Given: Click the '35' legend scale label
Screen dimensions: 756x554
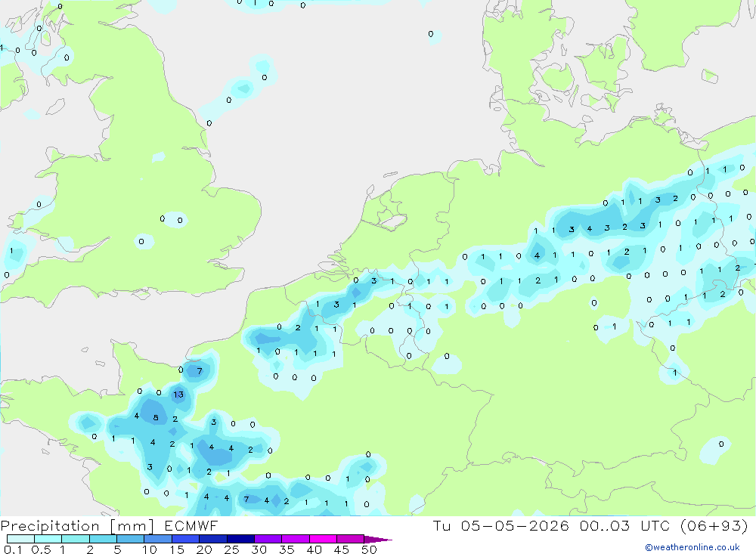Looking at the screenshot, I should point(287,549).
